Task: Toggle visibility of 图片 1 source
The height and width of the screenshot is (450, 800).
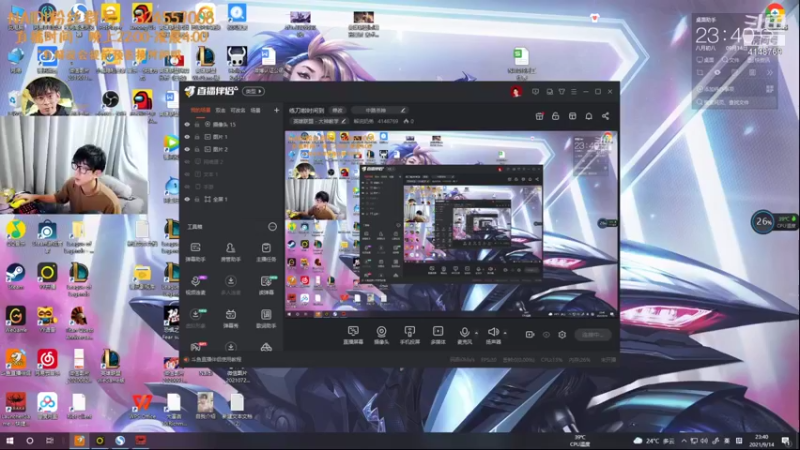Action: pyautogui.click(x=187, y=137)
